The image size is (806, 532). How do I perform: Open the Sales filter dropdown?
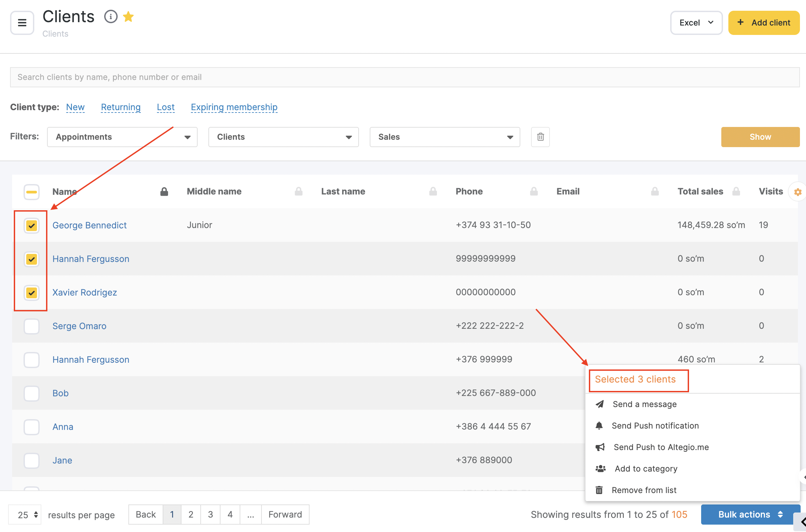pyautogui.click(x=444, y=137)
